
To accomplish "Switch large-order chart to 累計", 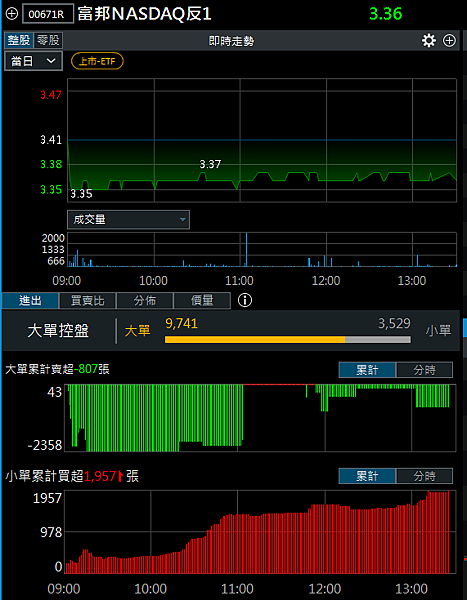I will click(367, 370).
